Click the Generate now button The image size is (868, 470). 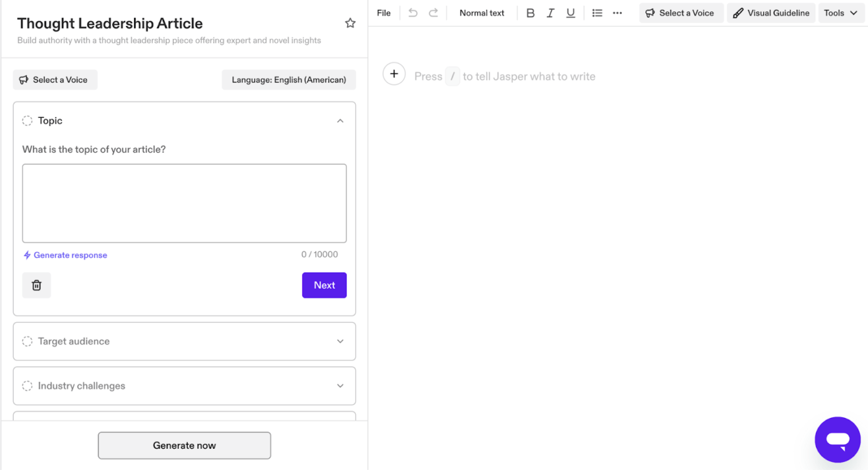184,445
